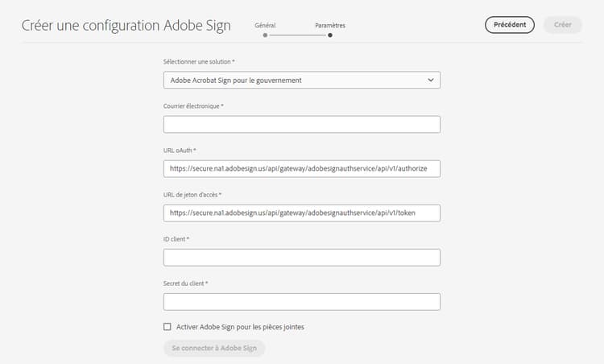
Task: Go to the Général wizard step
Action: click(265, 26)
